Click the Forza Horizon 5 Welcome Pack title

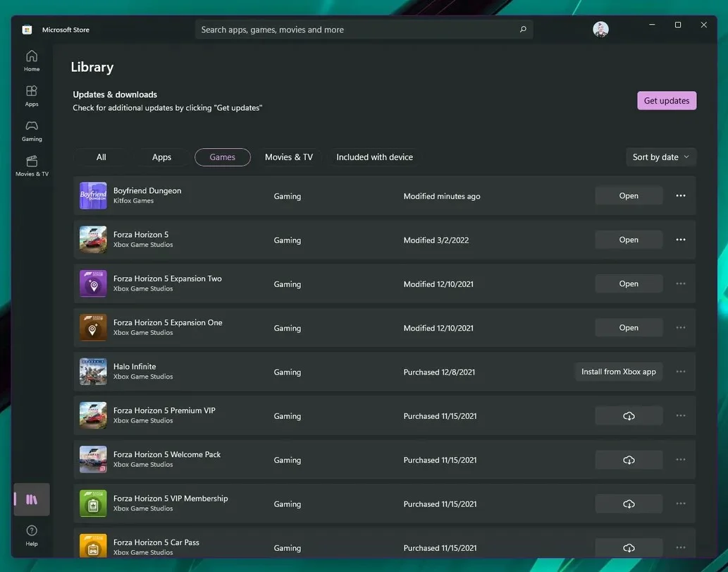tap(167, 454)
